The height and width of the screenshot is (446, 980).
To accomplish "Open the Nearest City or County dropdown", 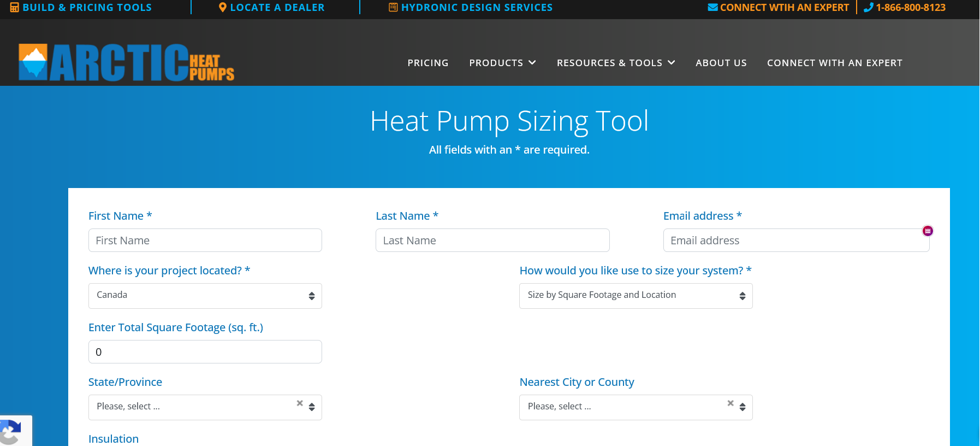I will click(x=636, y=407).
